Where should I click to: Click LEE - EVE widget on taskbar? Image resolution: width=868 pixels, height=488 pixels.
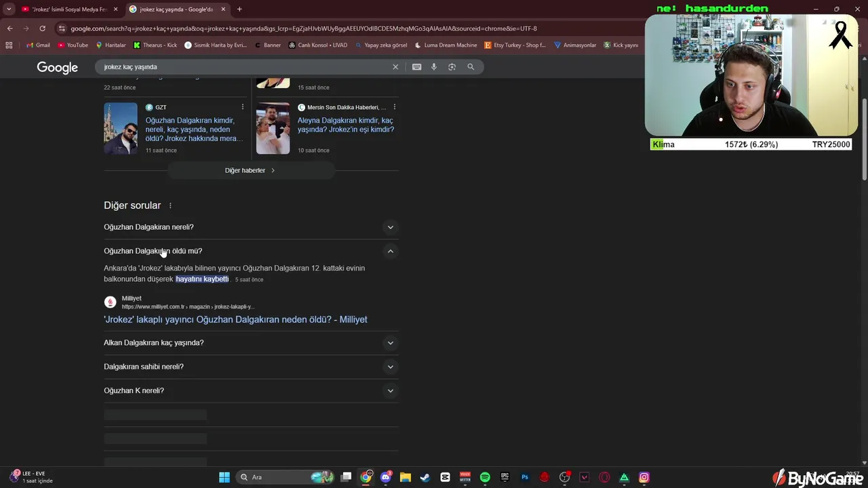[31, 477]
